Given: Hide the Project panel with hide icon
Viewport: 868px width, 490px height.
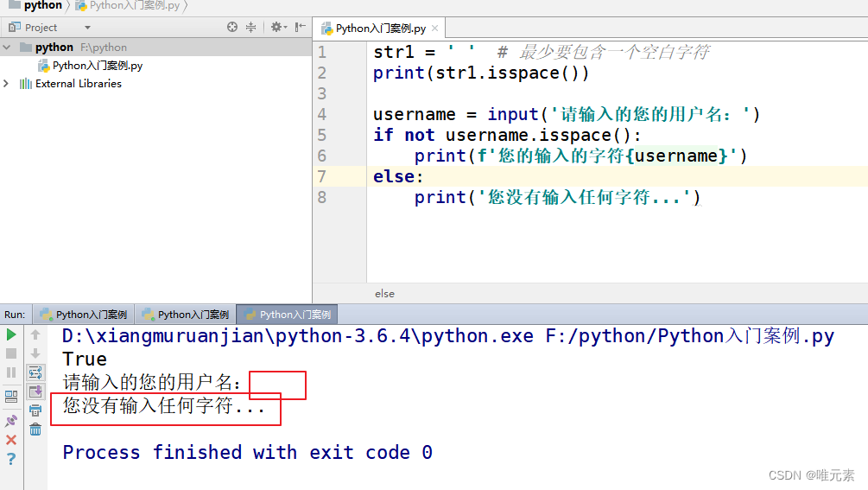Looking at the screenshot, I should [x=300, y=27].
